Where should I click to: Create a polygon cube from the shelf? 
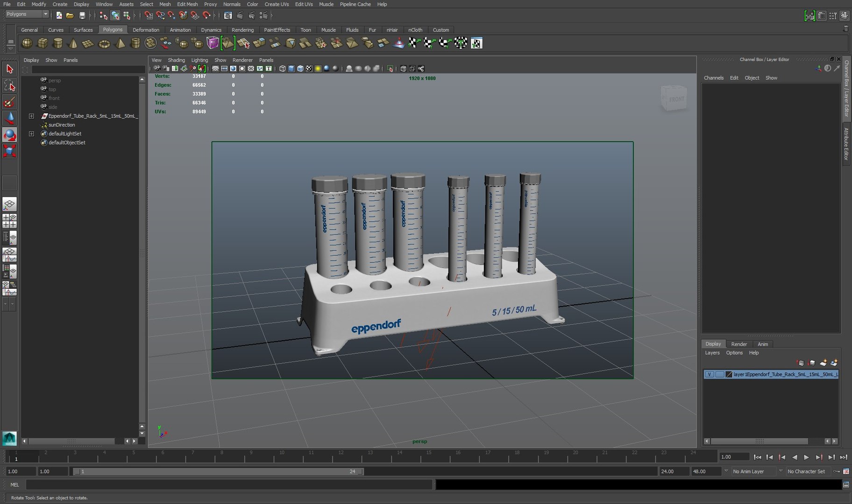pyautogui.click(x=43, y=43)
